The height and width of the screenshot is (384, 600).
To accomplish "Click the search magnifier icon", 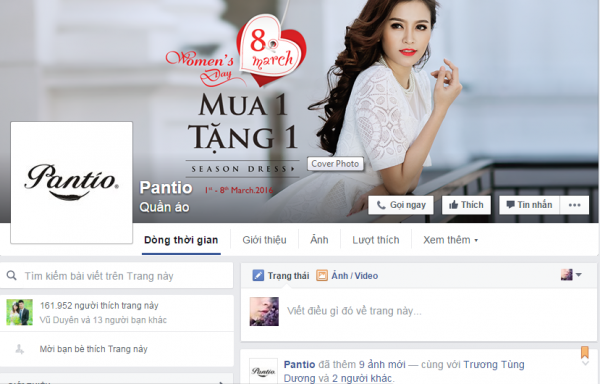I will click(x=11, y=275).
